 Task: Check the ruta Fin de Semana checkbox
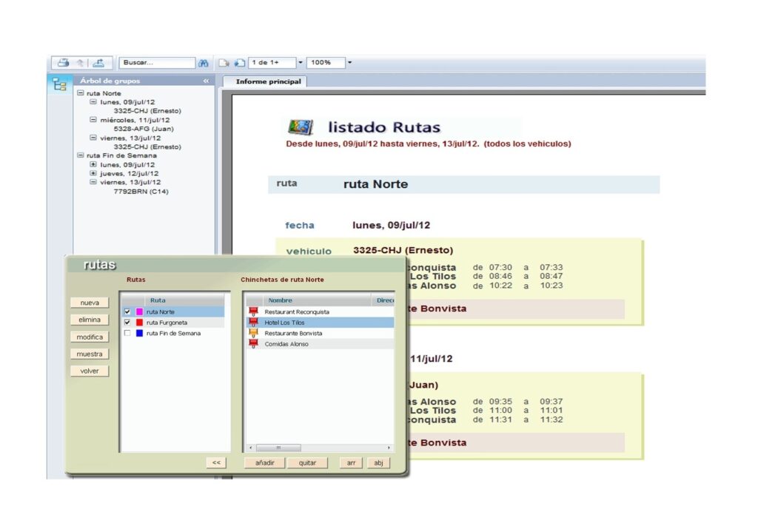coord(127,334)
